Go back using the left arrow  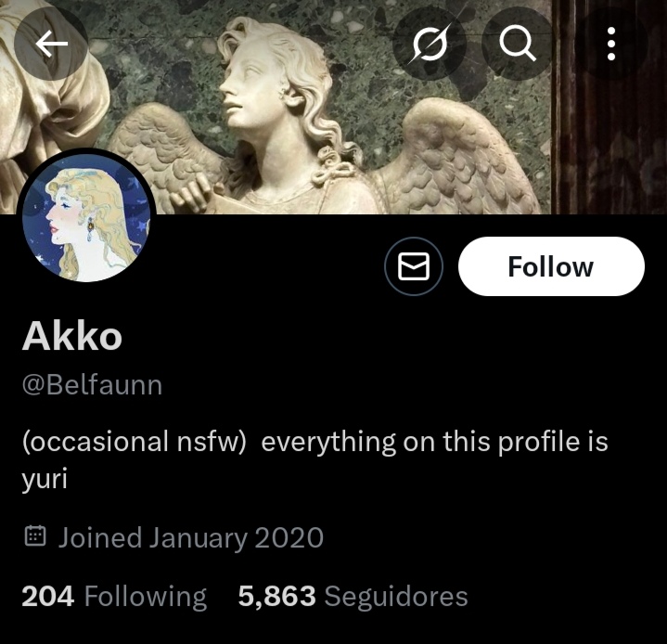pyautogui.click(x=51, y=44)
